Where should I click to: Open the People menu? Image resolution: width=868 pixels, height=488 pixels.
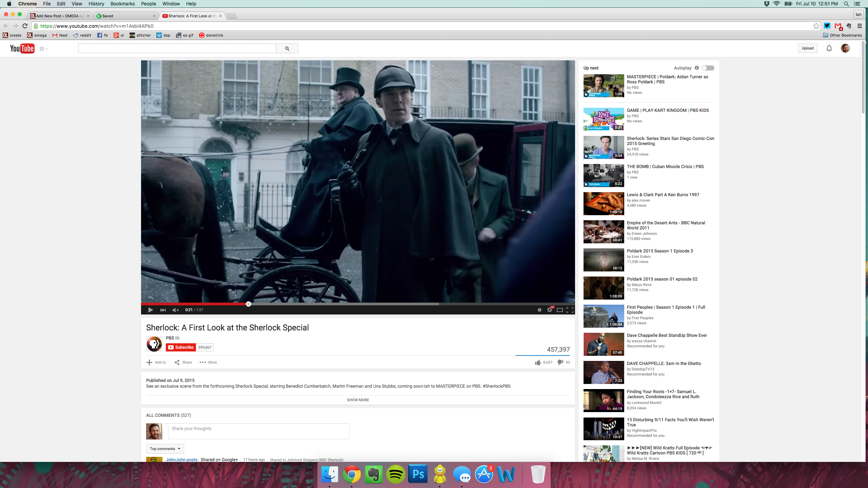[x=149, y=4]
